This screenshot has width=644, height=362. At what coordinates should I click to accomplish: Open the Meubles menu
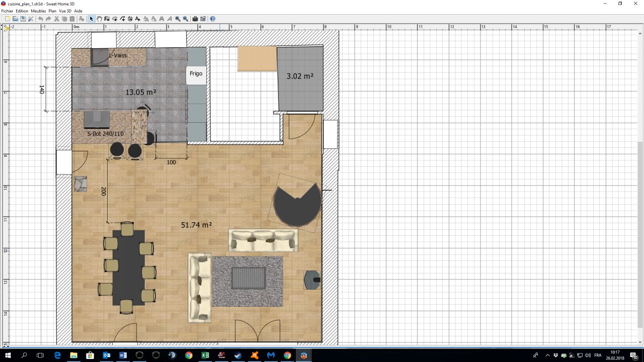click(x=38, y=11)
